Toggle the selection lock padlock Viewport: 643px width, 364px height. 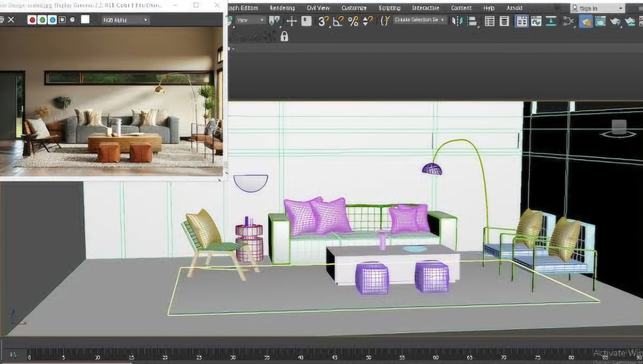pos(284,36)
